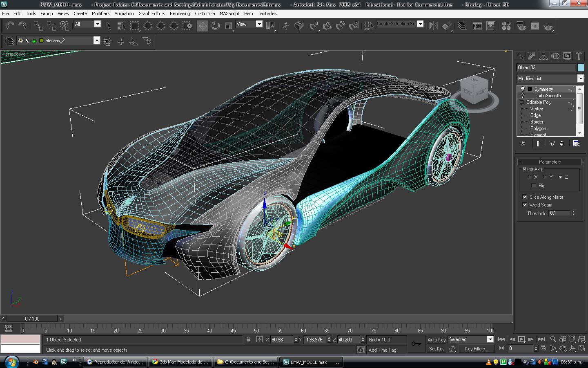The width and height of the screenshot is (588, 368).
Task: Collapse the Editable Poly tree
Action: point(521,102)
